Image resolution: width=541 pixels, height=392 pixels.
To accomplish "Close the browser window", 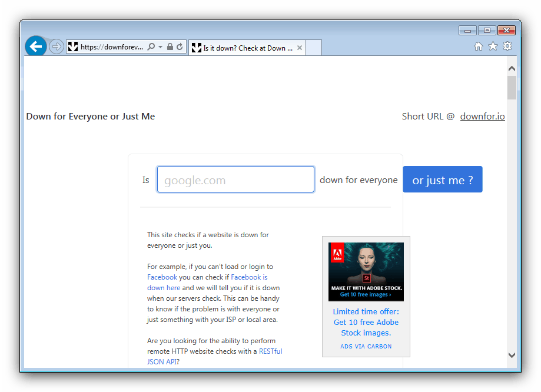I will 506,31.
